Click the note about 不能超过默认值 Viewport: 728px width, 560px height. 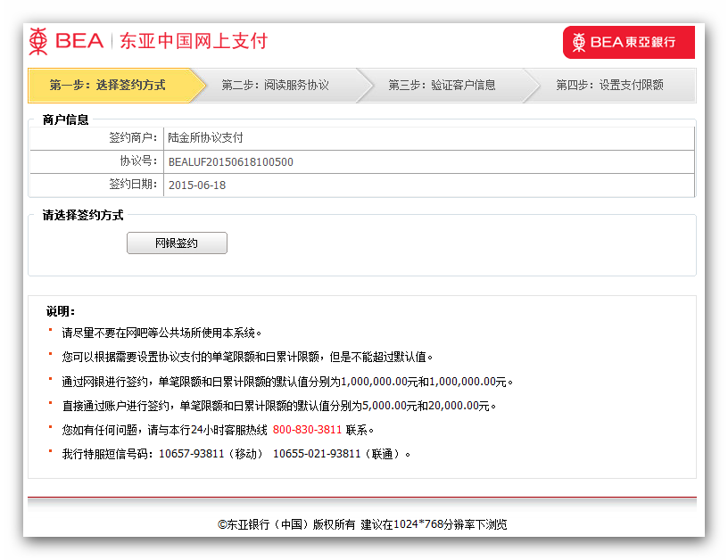247,358
